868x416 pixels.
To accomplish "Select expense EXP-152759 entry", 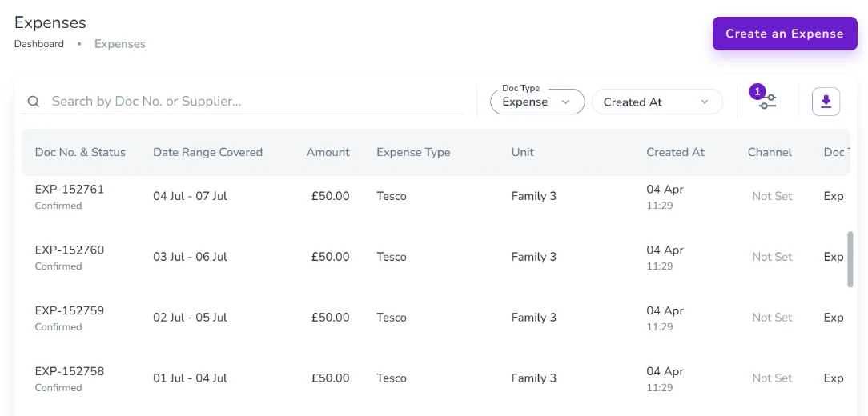I will 70,311.
